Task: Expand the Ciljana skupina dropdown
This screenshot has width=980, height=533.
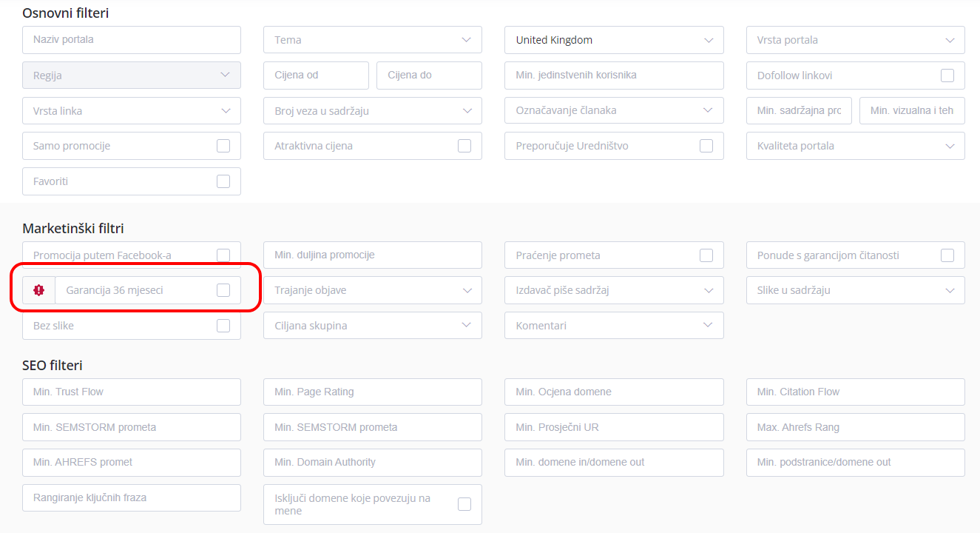Action: coord(372,326)
